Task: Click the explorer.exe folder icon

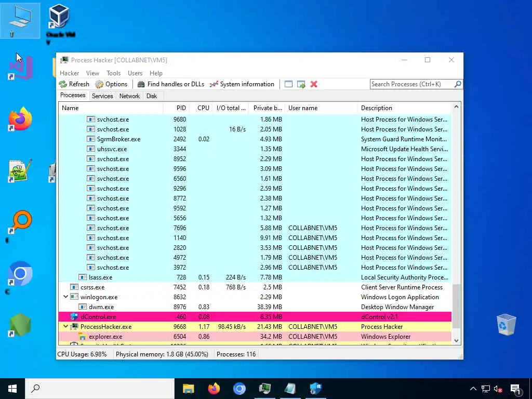Action: (82, 337)
